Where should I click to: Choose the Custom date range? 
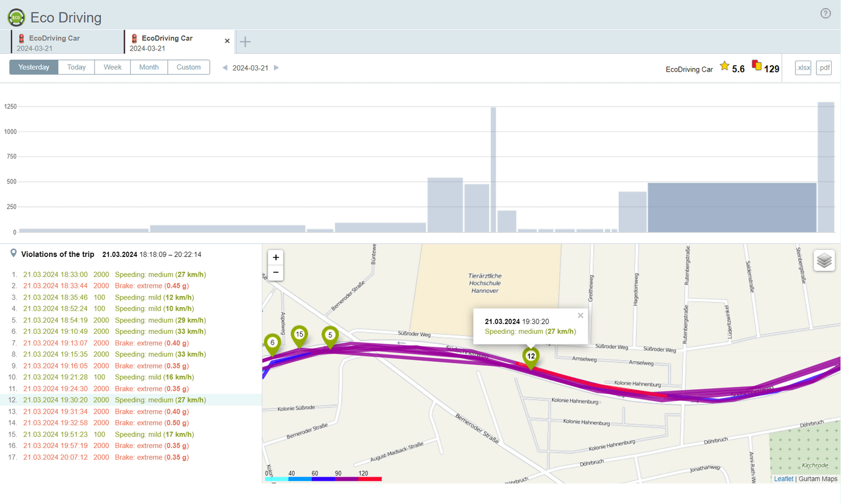point(188,68)
